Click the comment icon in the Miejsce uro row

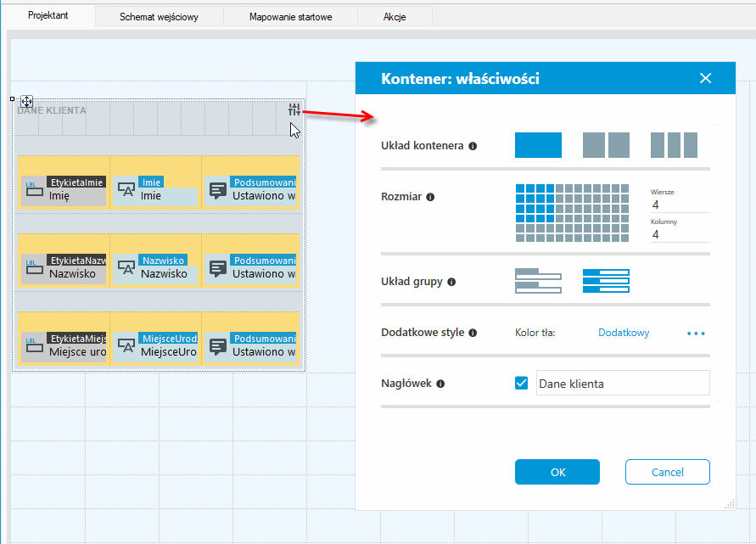click(218, 347)
